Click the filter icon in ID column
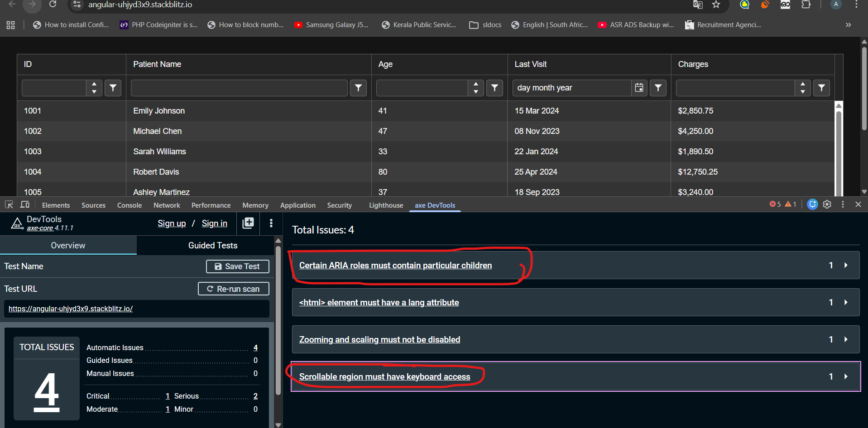The height and width of the screenshot is (428, 868). [x=113, y=88]
